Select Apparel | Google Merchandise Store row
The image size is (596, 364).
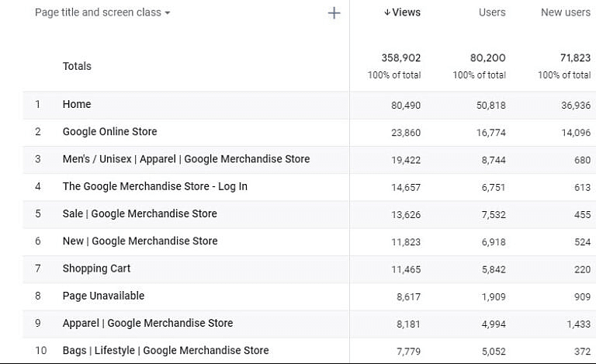click(x=147, y=323)
